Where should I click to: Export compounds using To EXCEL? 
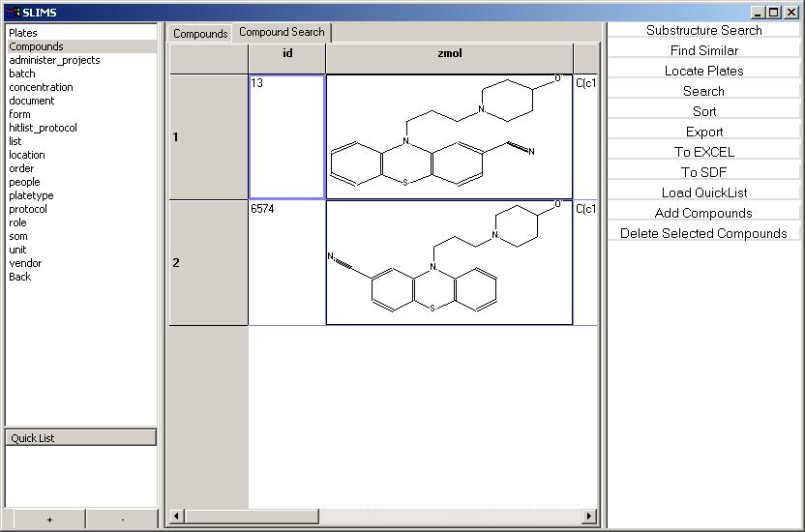pyautogui.click(x=703, y=153)
